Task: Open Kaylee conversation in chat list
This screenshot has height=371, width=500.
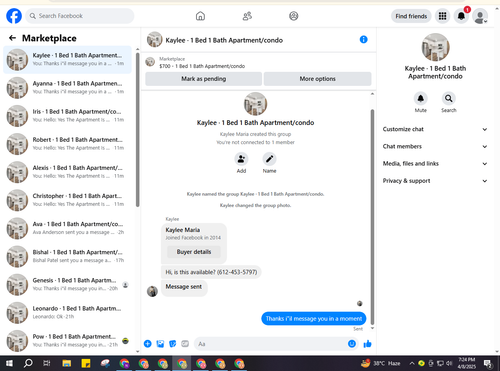Action: (67, 59)
